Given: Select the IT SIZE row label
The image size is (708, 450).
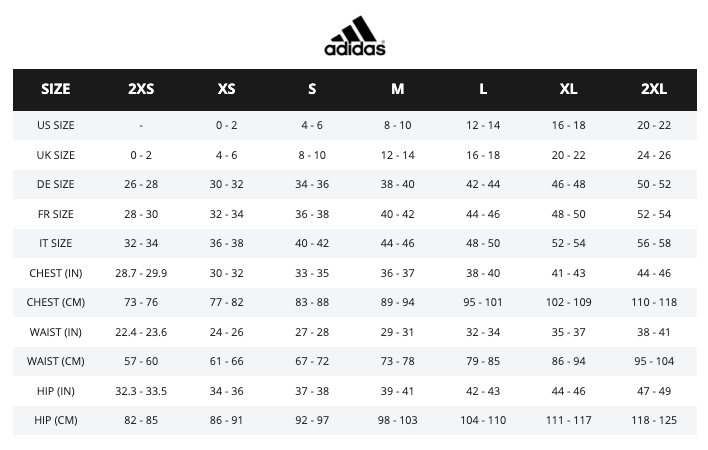Looking at the screenshot, I should coord(56,243).
